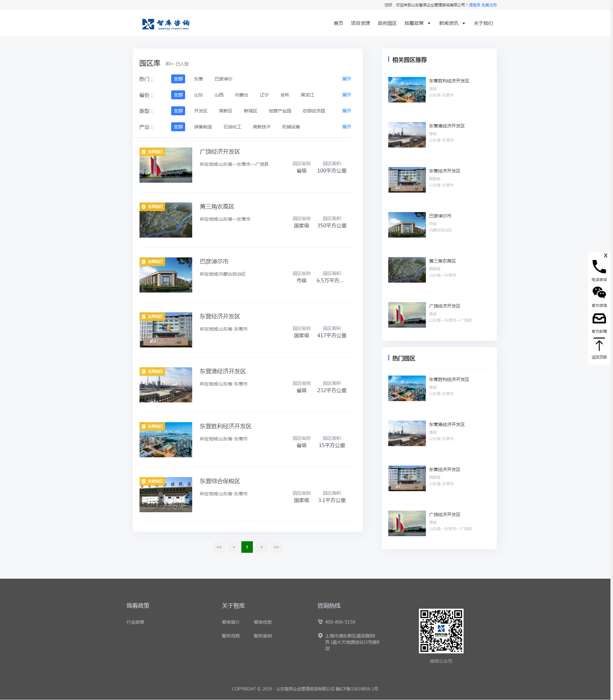The image size is (613, 700).
Task: Click the official mailbox icon
Action: click(x=599, y=318)
